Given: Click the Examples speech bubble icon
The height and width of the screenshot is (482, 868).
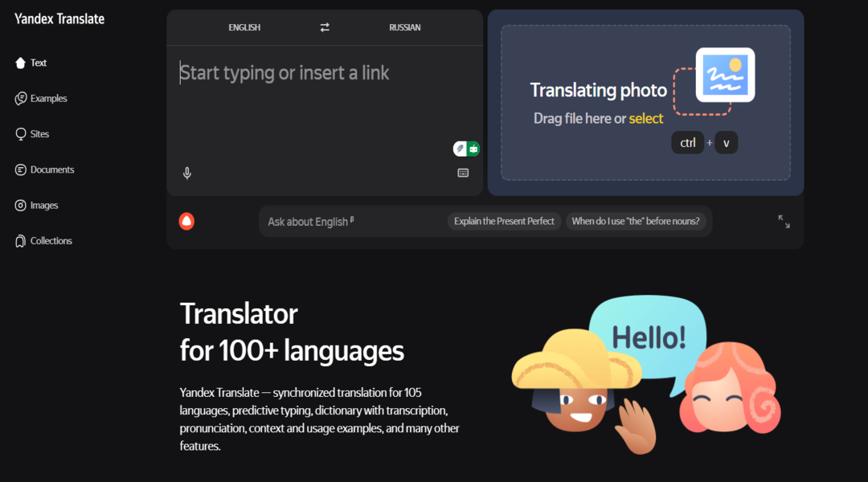Looking at the screenshot, I should [20, 99].
